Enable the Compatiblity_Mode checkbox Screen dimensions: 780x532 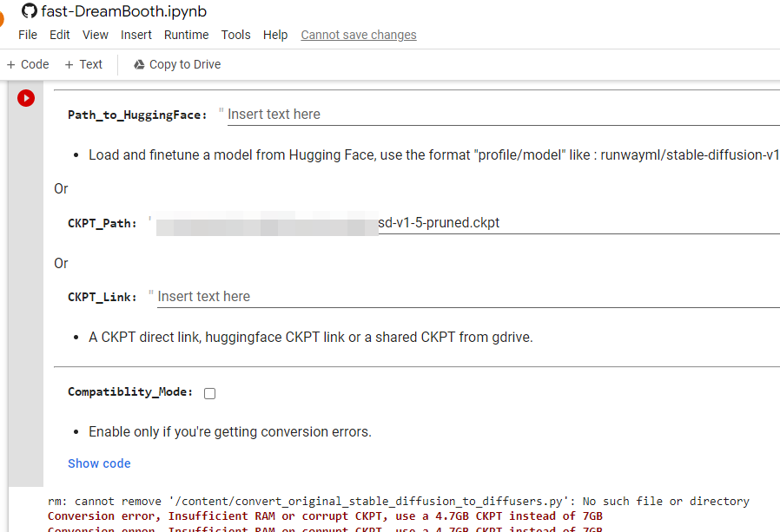[209, 393]
